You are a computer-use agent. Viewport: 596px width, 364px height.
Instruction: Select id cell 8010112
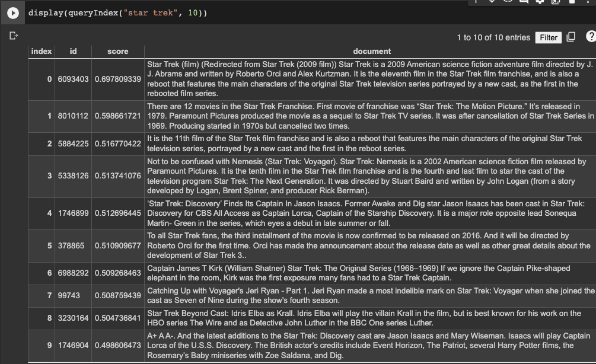[73, 116]
